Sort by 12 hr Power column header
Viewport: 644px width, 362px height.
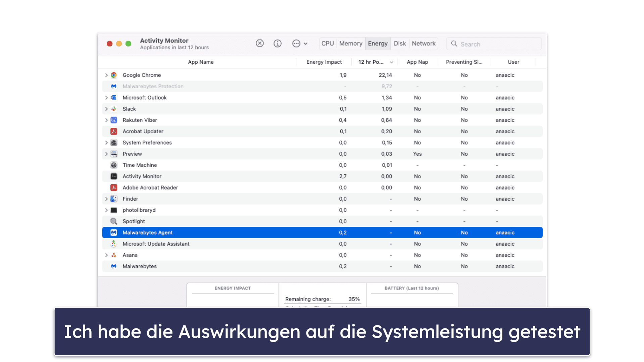(x=375, y=62)
